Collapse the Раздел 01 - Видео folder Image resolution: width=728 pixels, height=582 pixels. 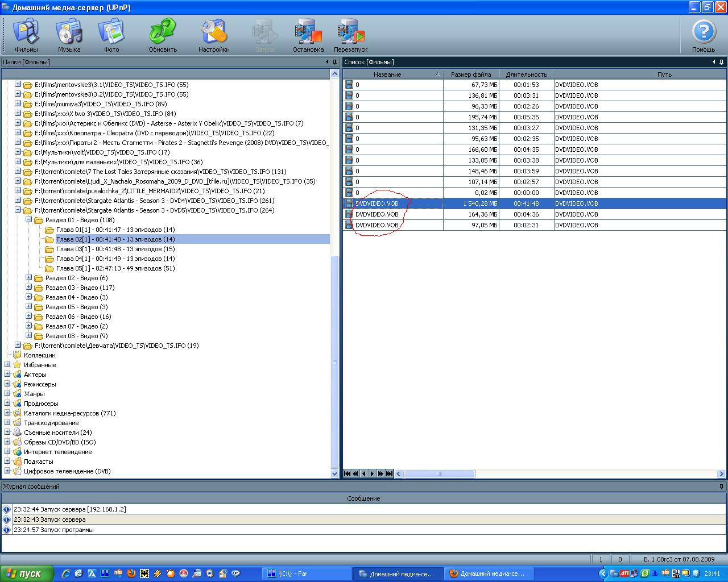pyautogui.click(x=29, y=220)
